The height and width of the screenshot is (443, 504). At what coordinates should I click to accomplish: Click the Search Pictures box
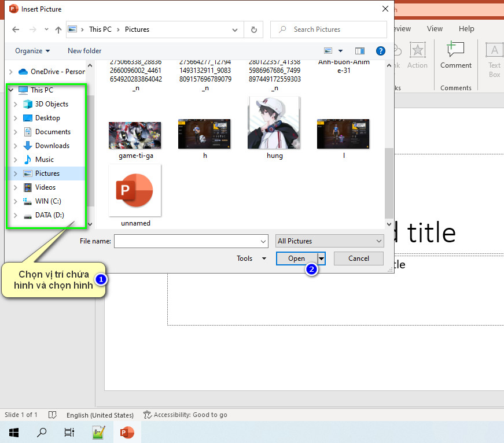pyautogui.click(x=329, y=29)
